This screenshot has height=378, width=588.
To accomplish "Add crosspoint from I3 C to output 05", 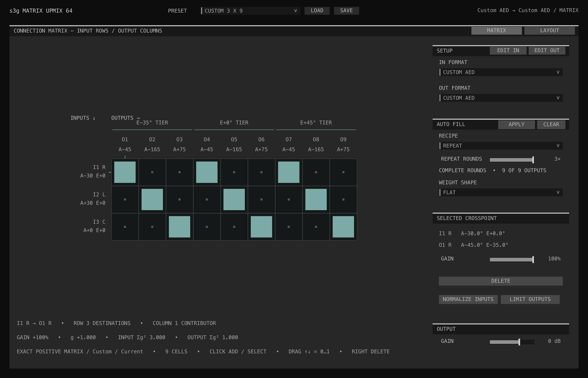I will [234, 227].
